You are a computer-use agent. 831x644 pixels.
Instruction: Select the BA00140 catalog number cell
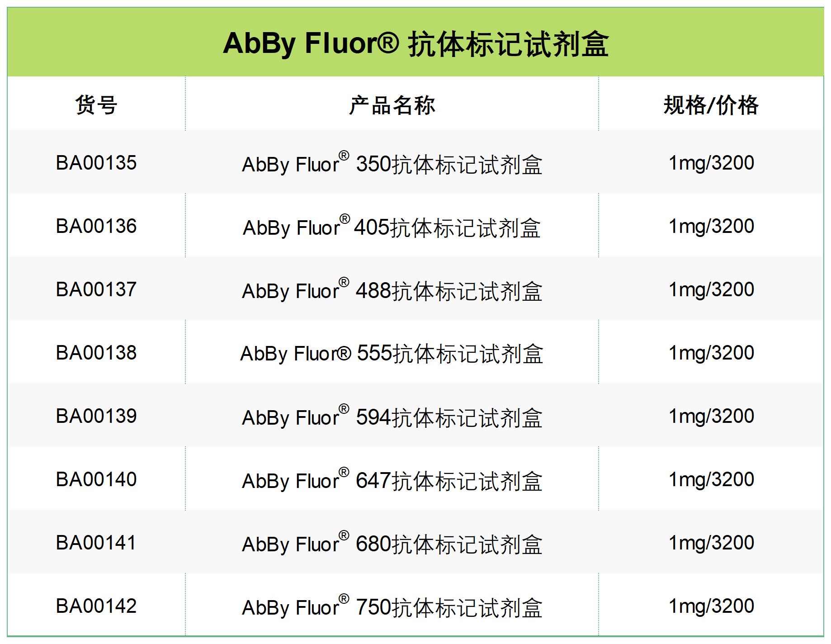(x=96, y=479)
